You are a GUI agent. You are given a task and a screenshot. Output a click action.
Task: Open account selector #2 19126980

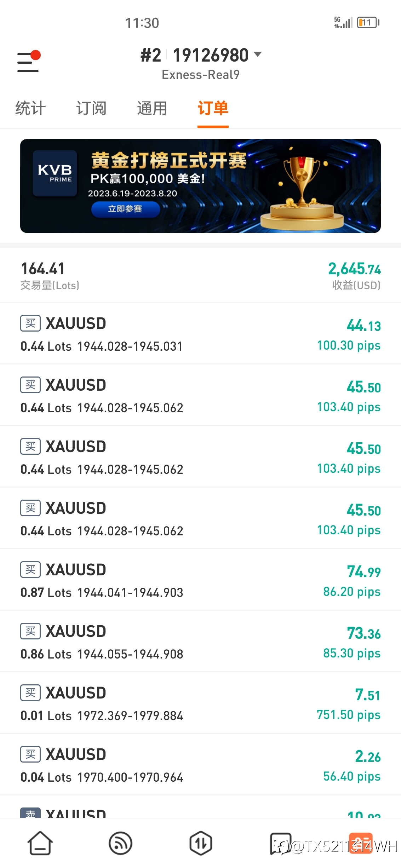tap(201, 55)
